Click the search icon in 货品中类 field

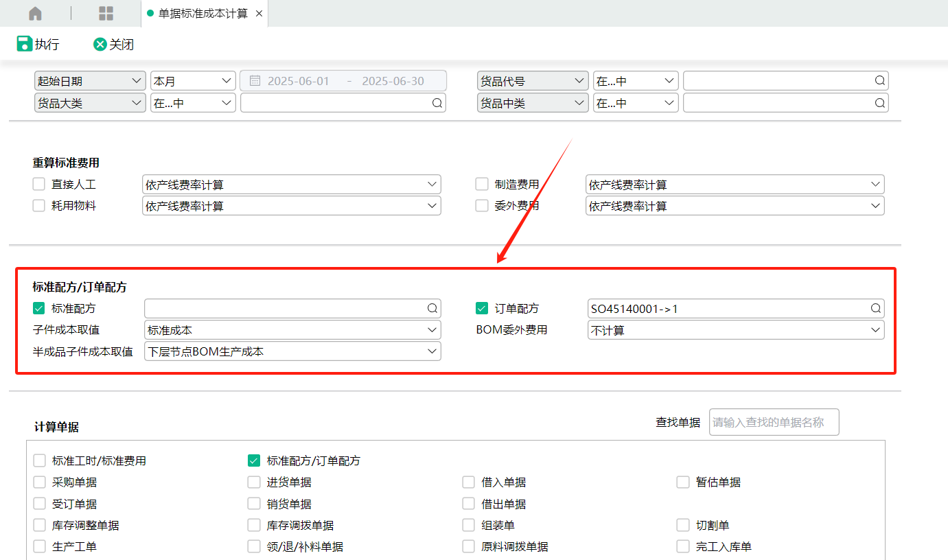879,103
